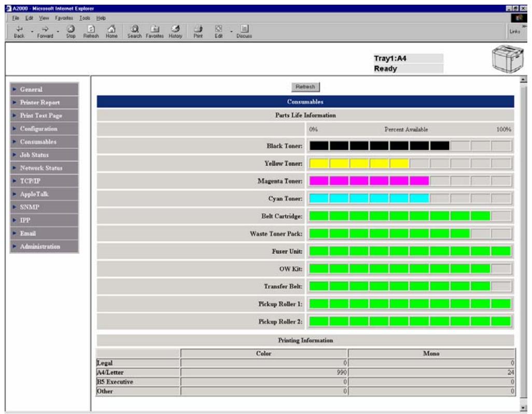Open Job Status sidebar link

(45, 155)
